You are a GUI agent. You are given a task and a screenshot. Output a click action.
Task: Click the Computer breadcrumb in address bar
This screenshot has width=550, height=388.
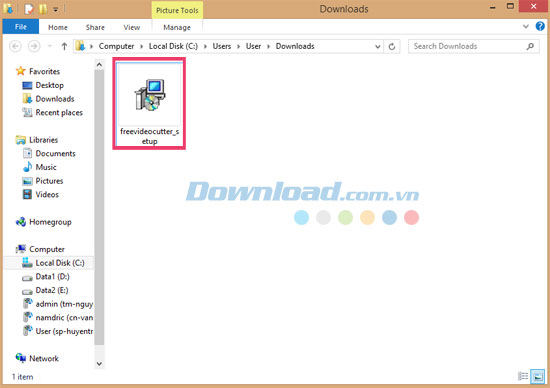pos(116,46)
